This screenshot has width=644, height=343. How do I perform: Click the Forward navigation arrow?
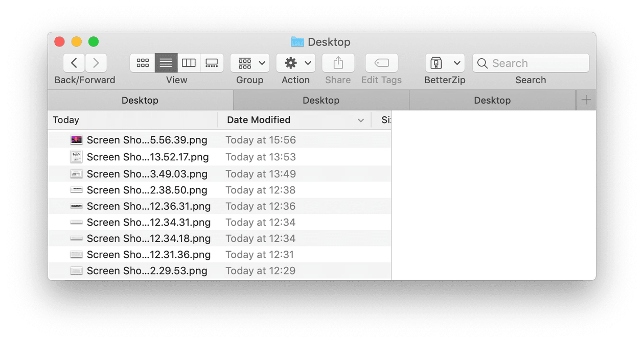pos(96,63)
